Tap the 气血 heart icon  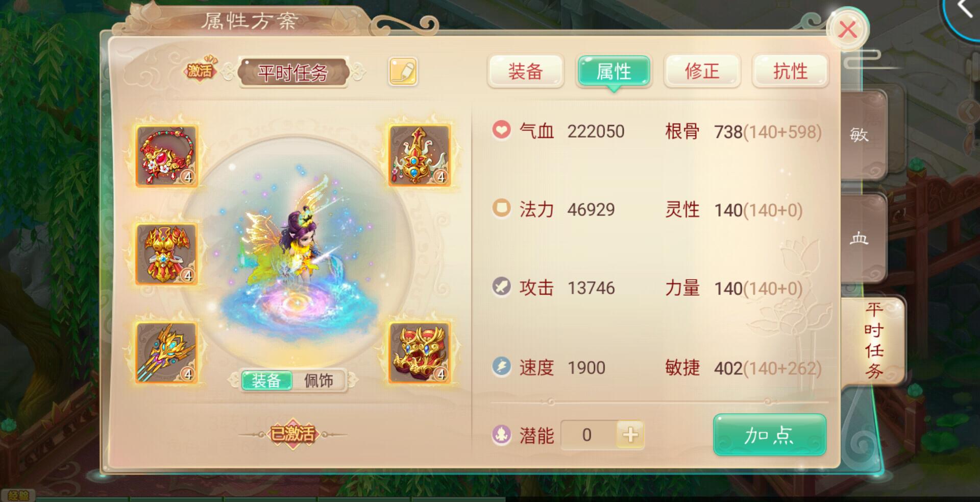(501, 130)
